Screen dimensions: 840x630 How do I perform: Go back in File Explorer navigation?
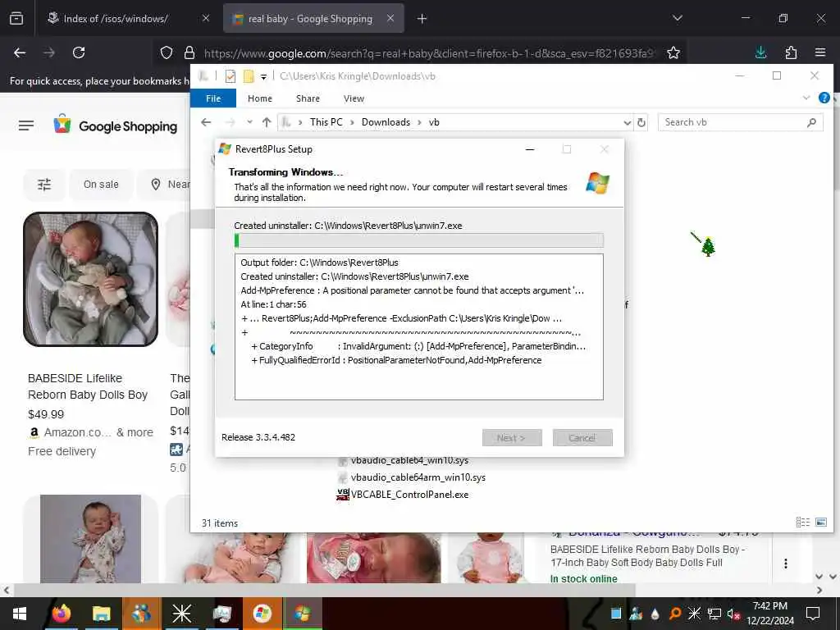(x=206, y=122)
